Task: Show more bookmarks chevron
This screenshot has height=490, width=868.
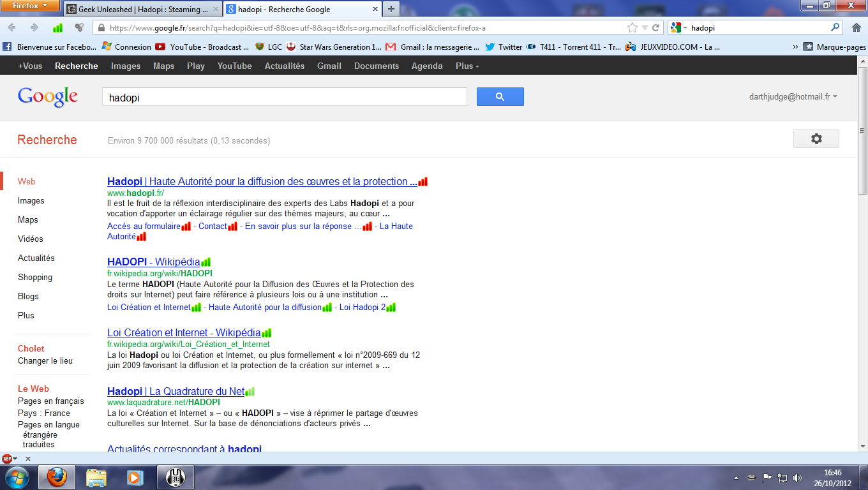Action: point(795,47)
